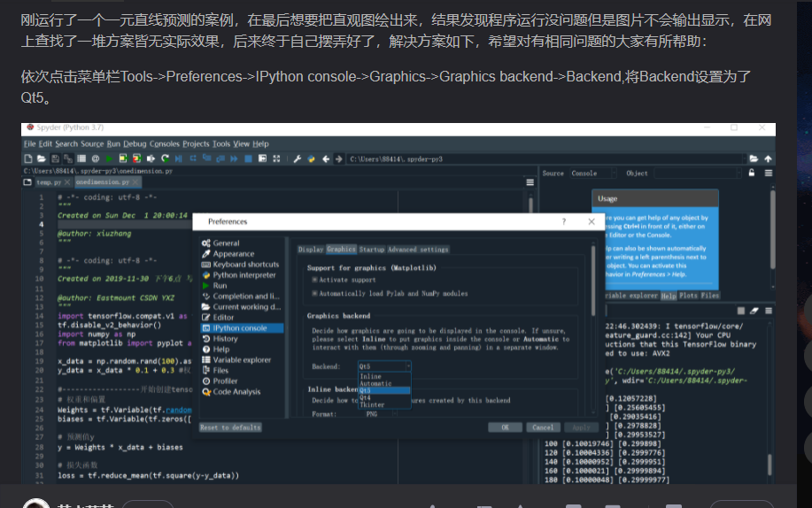812x508 pixels.
Task: Click the Run cell and advance icon
Action: [136, 158]
